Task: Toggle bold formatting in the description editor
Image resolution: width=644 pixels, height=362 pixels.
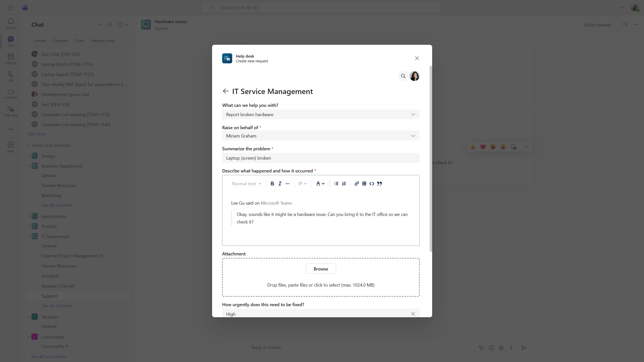Action: (x=272, y=184)
